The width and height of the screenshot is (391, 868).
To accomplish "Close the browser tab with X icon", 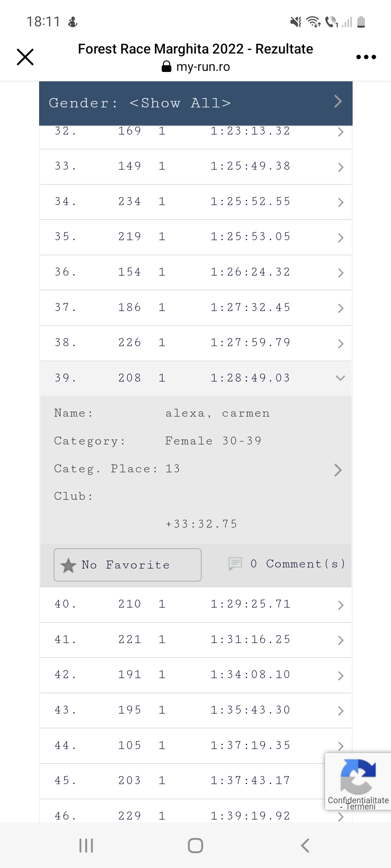I will 25,57.
